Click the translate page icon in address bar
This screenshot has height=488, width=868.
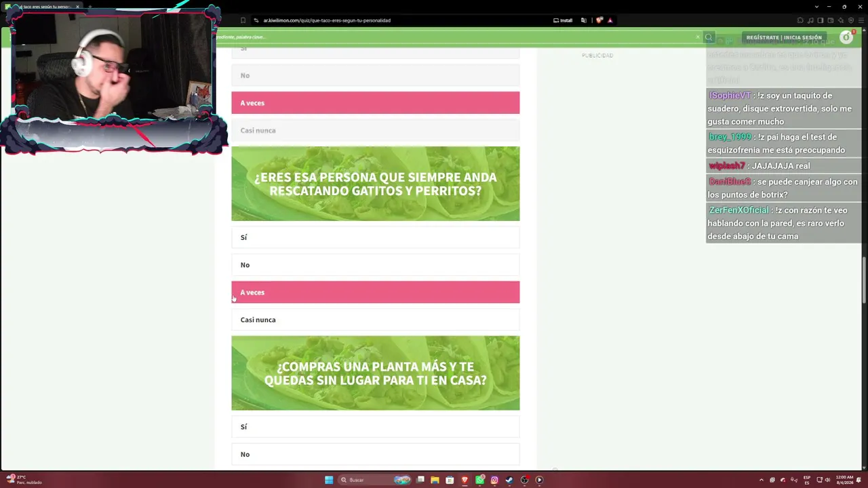[x=583, y=20]
